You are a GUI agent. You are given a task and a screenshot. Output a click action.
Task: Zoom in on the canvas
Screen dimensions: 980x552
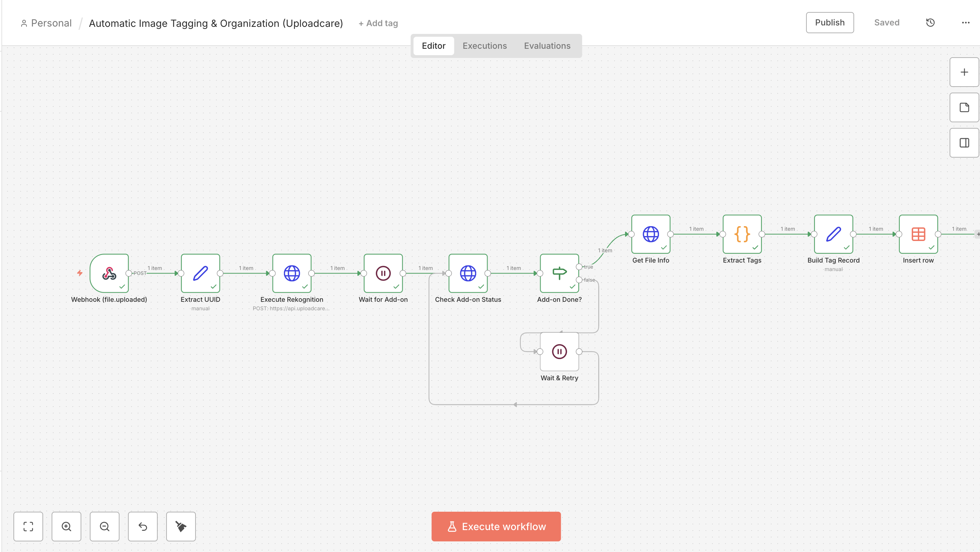coord(66,527)
